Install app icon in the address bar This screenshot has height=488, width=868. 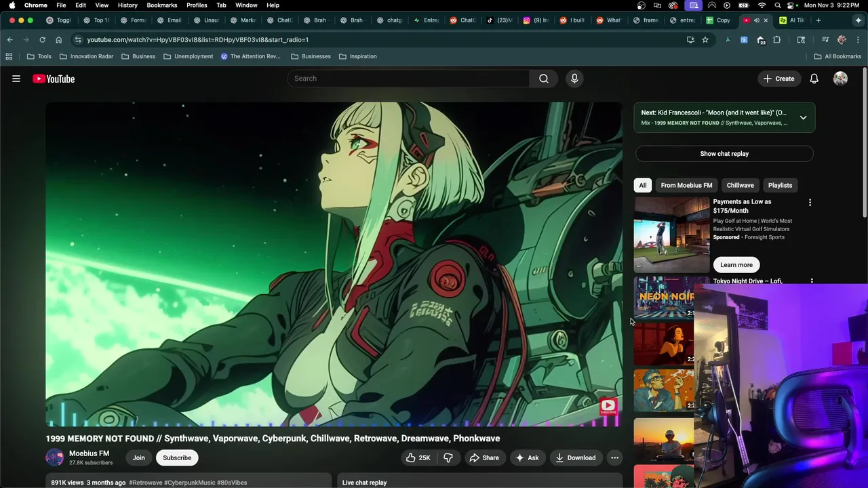690,40
